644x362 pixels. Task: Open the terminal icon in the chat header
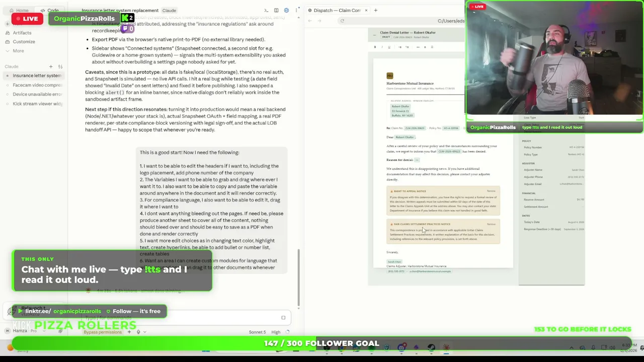point(266,10)
